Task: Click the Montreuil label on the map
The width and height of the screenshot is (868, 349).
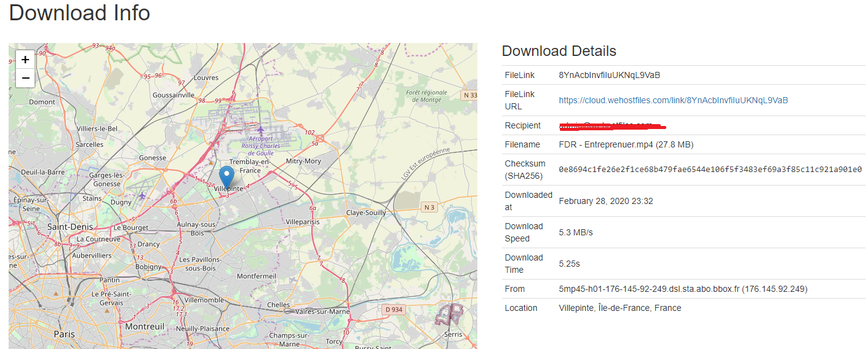Action: pyautogui.click(x=145, y=327)
